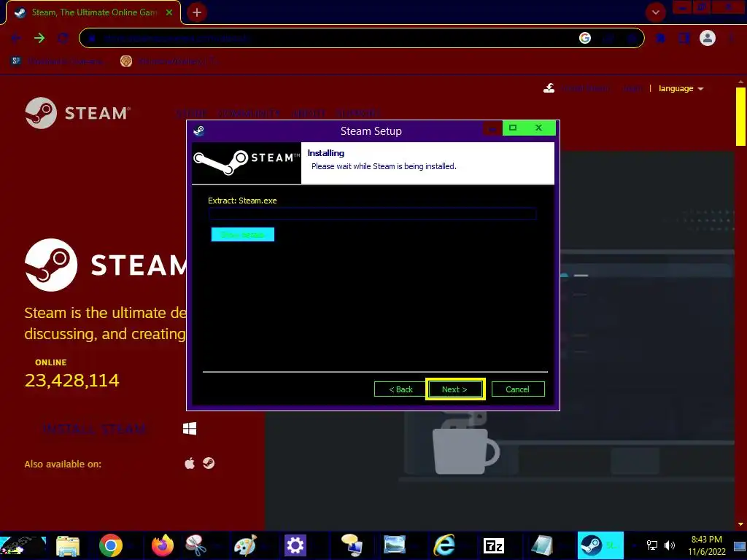Viewport: 747px width, 560px height.
Task: Open the Chrome extensions puzzle icon
Action: pos(660,38)
